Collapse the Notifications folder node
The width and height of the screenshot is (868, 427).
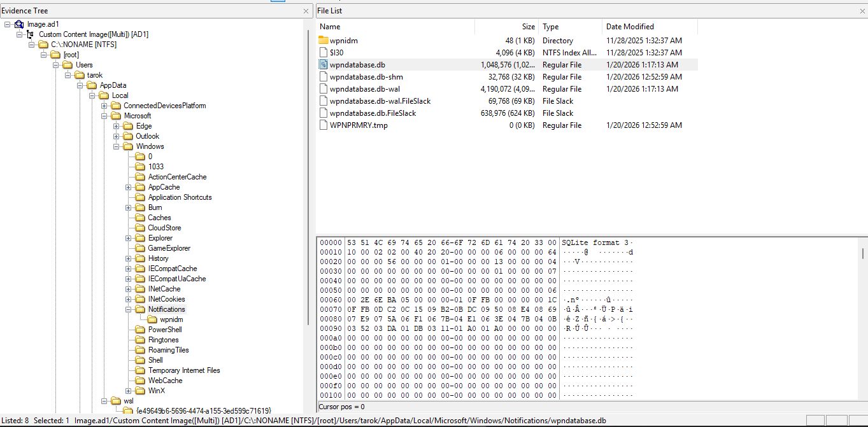[x=129, y=309]
